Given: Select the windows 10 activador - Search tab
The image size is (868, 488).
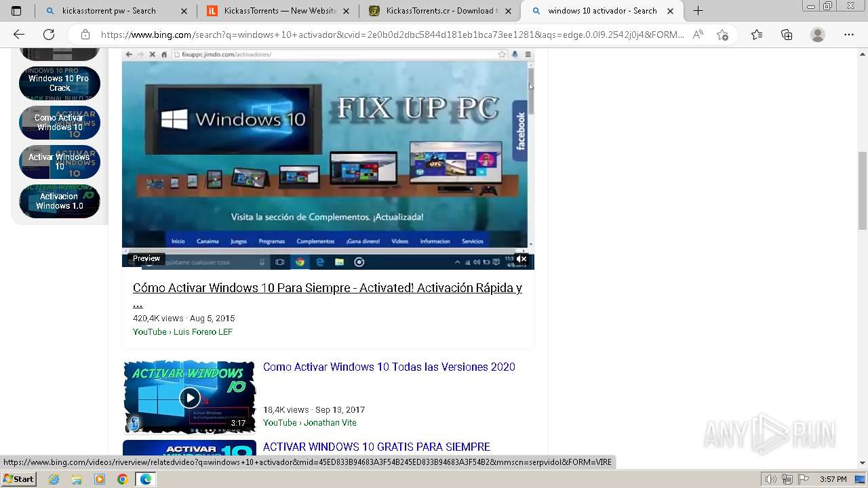Looking at the screenshot, I should (602, 11).
